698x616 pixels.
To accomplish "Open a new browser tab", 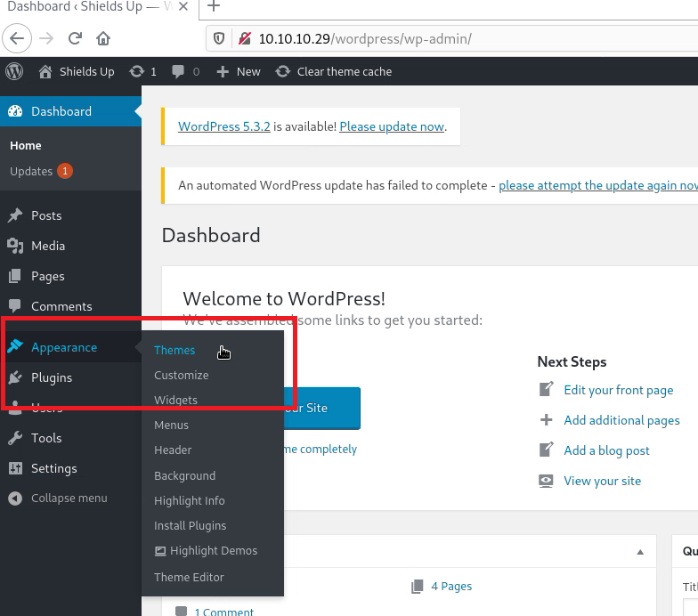I will coord(214,7).
